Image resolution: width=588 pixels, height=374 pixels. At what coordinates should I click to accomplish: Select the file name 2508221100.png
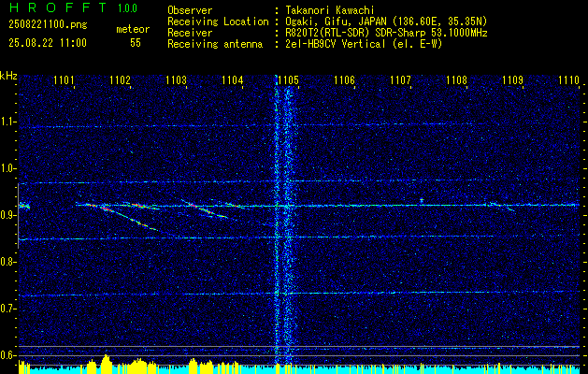48,25
